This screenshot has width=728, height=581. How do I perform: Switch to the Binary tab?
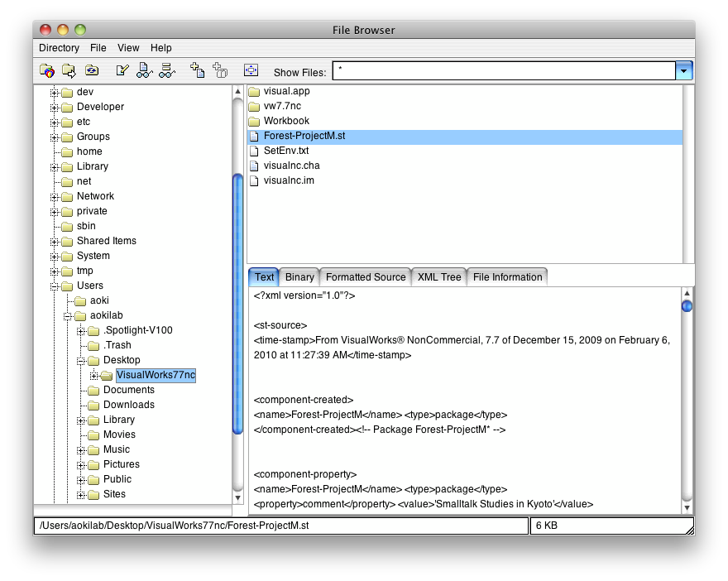(299, 276)
